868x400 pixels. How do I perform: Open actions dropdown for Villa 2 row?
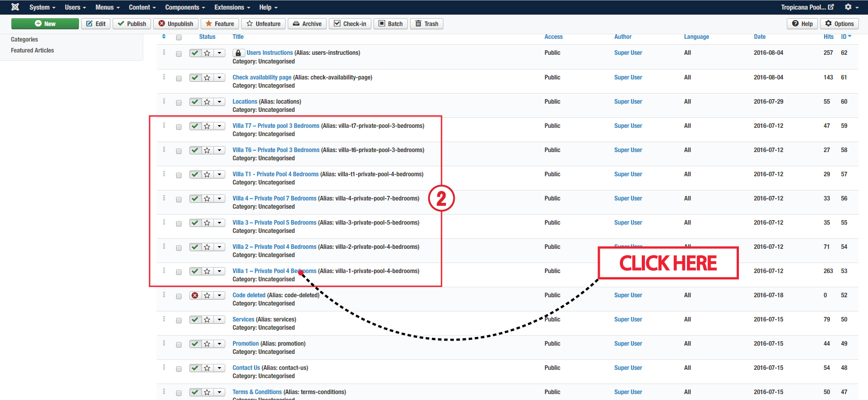coord(219,247)
